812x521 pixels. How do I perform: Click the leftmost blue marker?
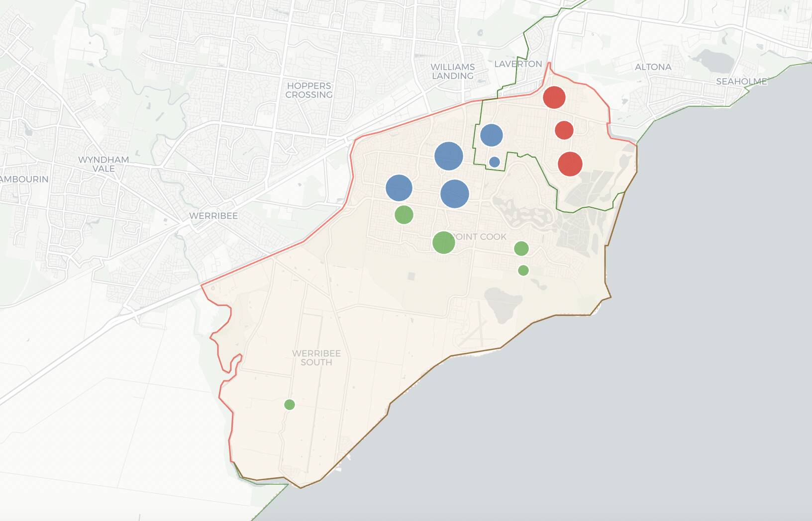(x=399, y=187)
